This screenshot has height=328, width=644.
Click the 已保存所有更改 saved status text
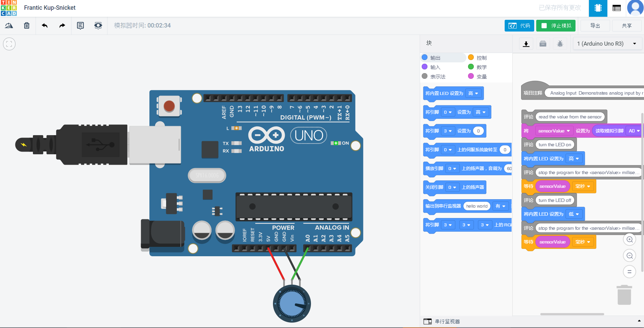coord(560,8)
